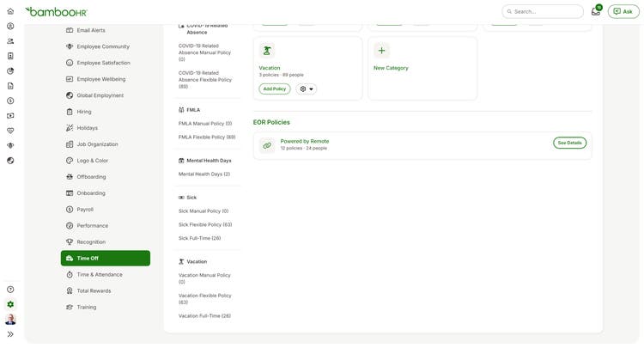Click the heart icon in left rail

(x=10, y=131)
